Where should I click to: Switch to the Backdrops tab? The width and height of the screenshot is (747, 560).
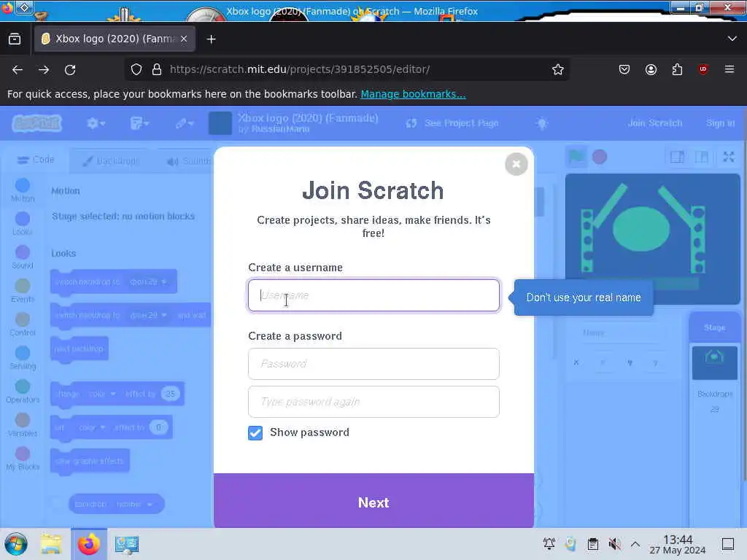click(111, 161)
